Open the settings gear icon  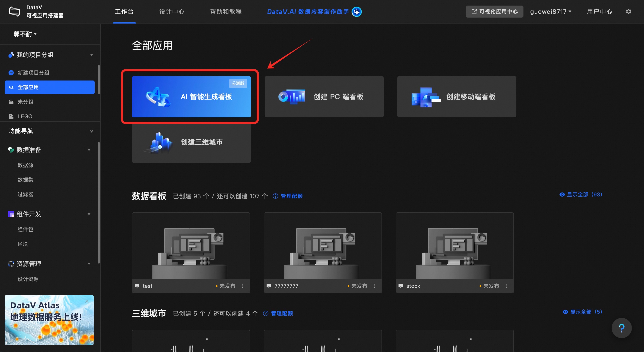coord(628,12)
